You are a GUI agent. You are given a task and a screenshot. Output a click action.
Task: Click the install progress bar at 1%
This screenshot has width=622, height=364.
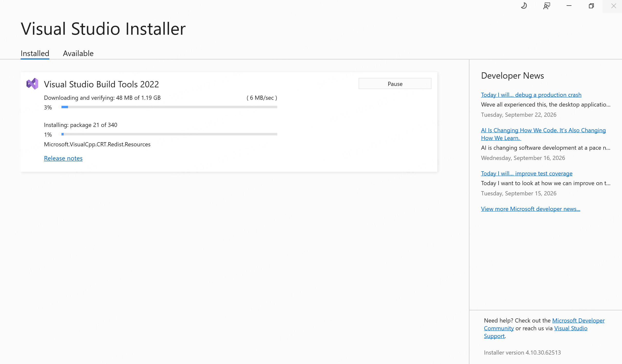(x=169, y=134)
